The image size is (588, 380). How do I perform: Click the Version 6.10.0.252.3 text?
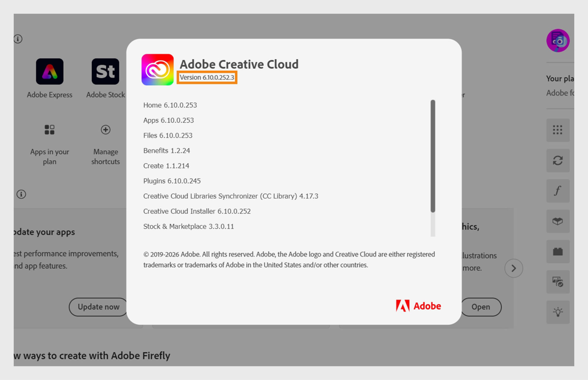[x=207, y=77]
